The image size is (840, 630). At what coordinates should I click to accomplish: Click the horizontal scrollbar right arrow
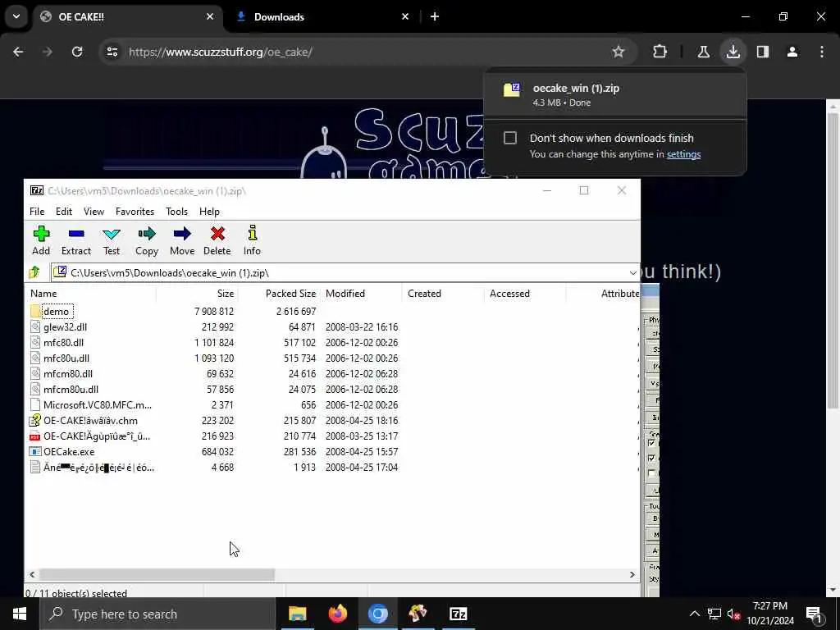632,574
